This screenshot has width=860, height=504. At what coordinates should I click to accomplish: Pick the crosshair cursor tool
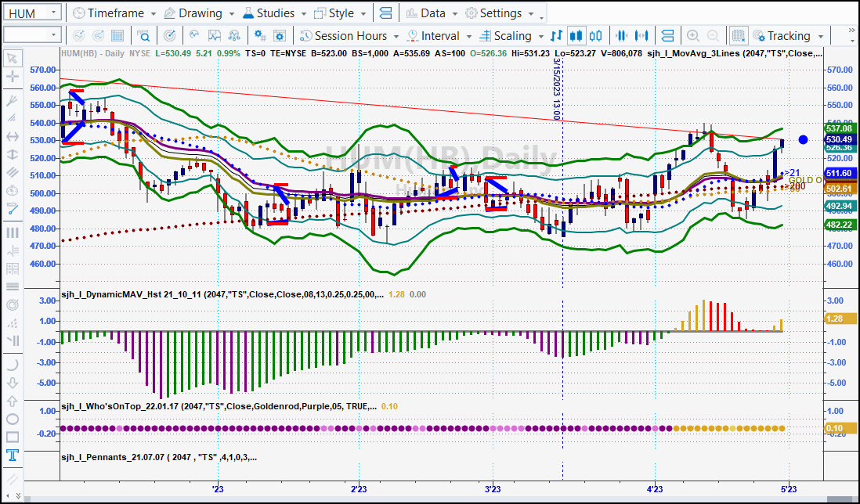pos(12,77)
